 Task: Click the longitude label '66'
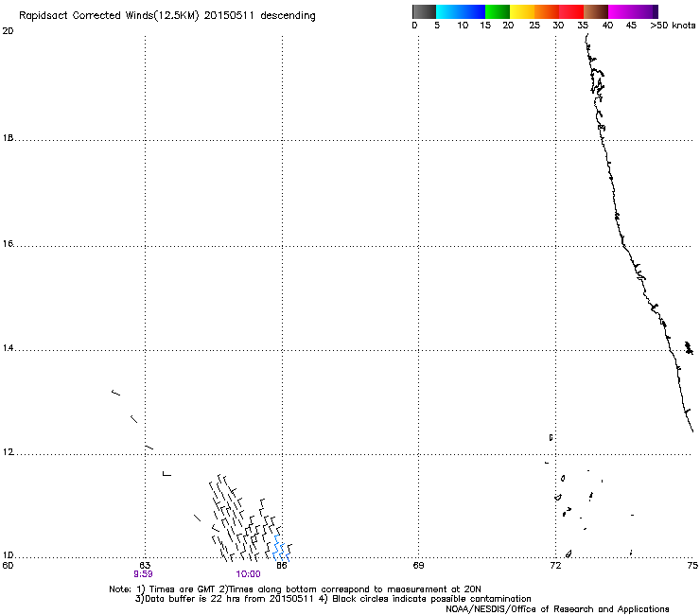282,566
